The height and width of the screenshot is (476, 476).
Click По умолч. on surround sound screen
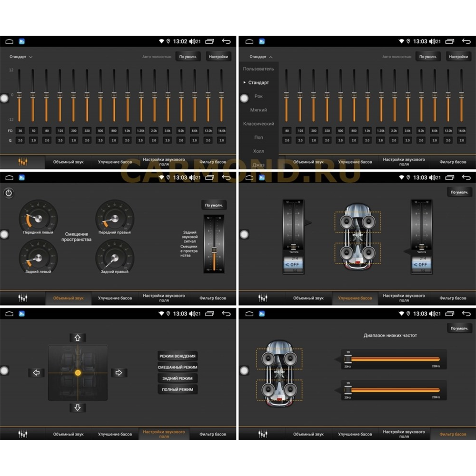(x=214, y=205)
